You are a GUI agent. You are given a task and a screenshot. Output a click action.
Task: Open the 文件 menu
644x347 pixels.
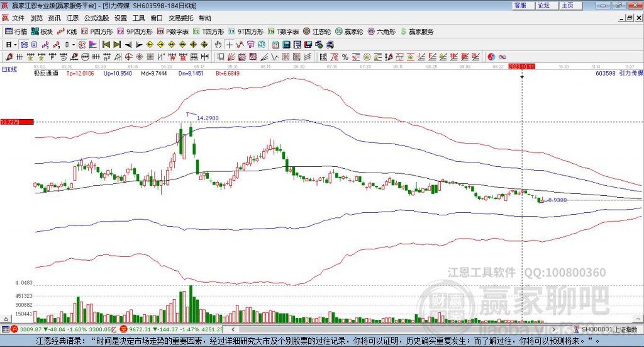coord(18,18)
